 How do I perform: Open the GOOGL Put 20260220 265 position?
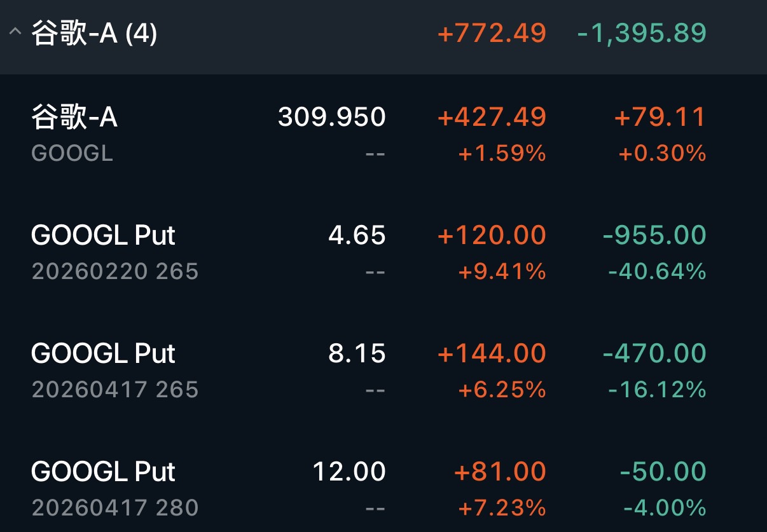103,236
